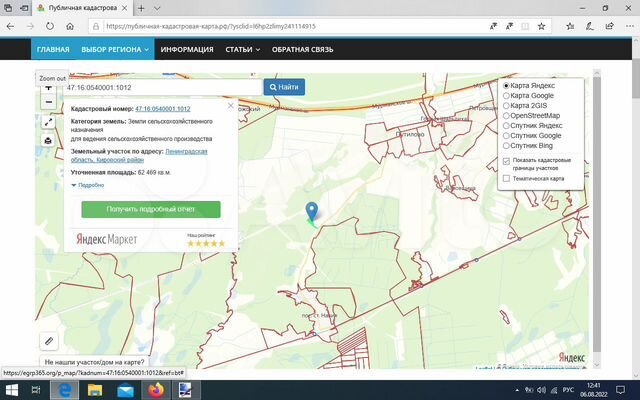This screenshot has width=640, height=400.
Task: Expand СТАТЬИ dropdown menu
Action: click(242, 49)
